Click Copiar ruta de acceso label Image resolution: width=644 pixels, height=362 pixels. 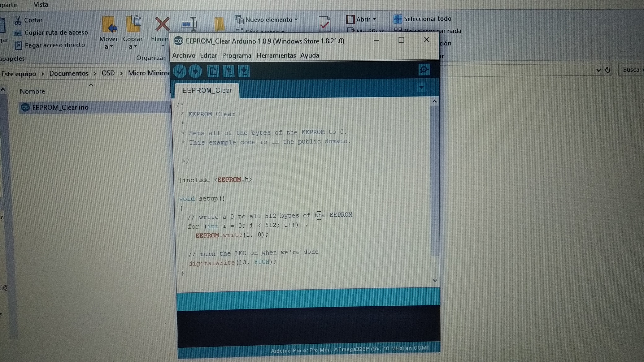click(56, 32)
